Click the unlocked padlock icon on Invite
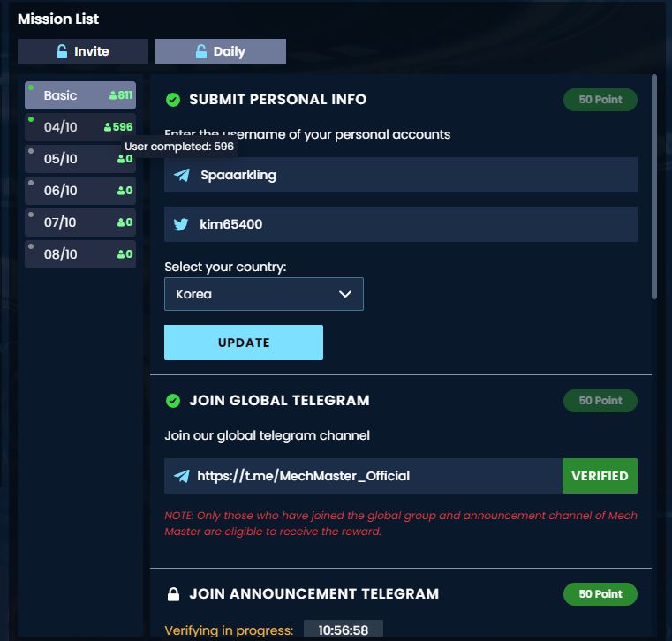 [62, 51]
